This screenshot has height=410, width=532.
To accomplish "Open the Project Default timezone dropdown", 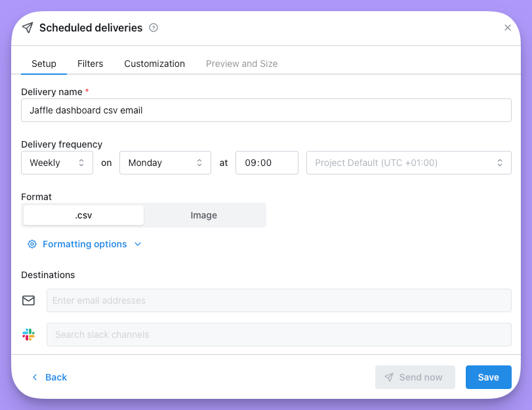I will tap(409, 163).
